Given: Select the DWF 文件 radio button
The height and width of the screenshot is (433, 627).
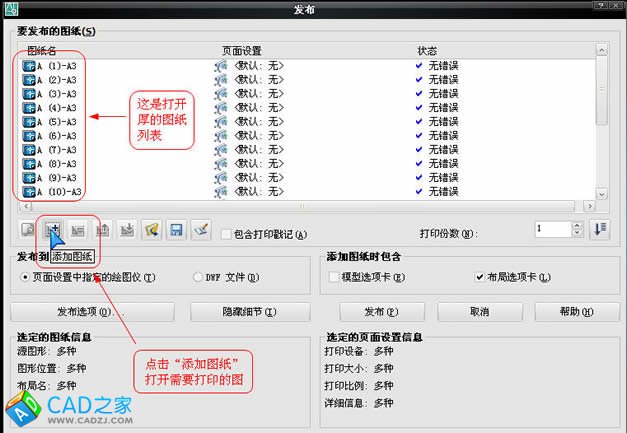Looking at the screenshot, I should (x=197, y=277).
